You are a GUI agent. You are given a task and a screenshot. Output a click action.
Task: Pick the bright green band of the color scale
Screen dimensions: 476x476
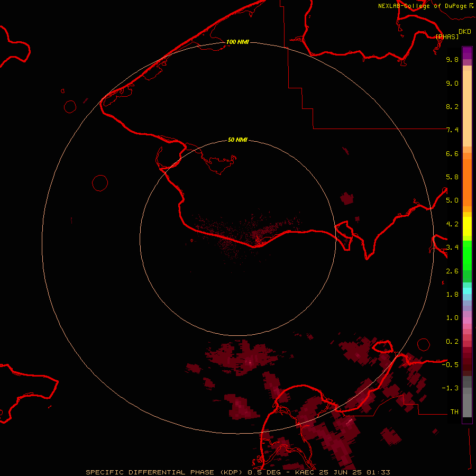pyautogui.click(x=467, y=255)
